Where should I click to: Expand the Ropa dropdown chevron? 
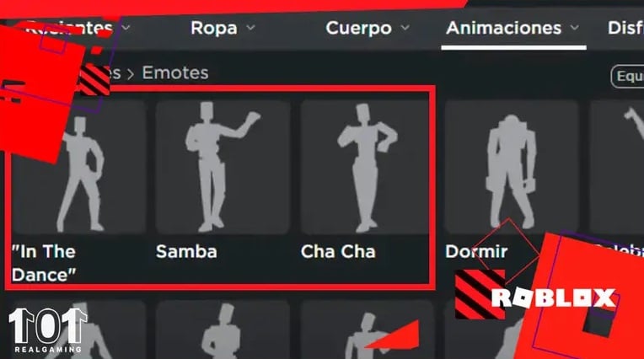click(250, 28)
